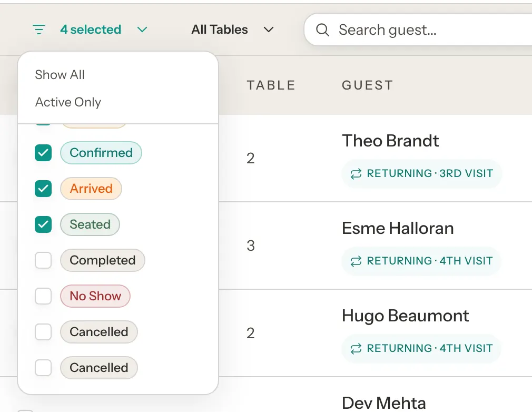Viewport: 532px width, 412px height.
Task: Click table number 2 for Hugo Beaumont
Action: pos(250,333)
